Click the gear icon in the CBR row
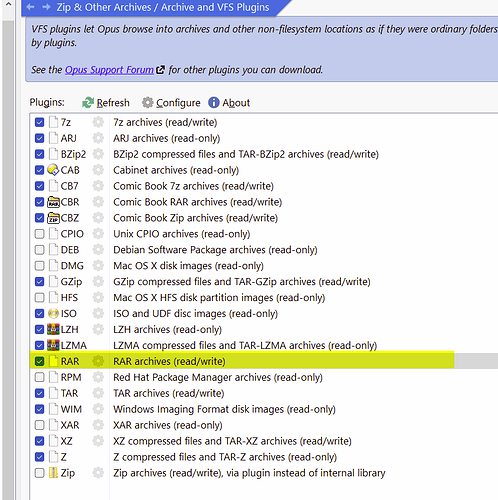The height and width of the screenshot is (500, 498). point(98,202)
